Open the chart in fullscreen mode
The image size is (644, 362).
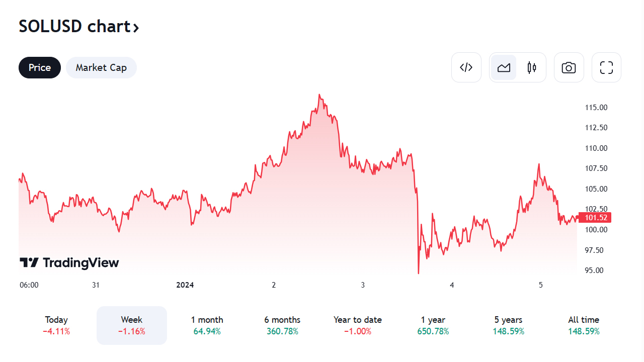click(606, 67)
